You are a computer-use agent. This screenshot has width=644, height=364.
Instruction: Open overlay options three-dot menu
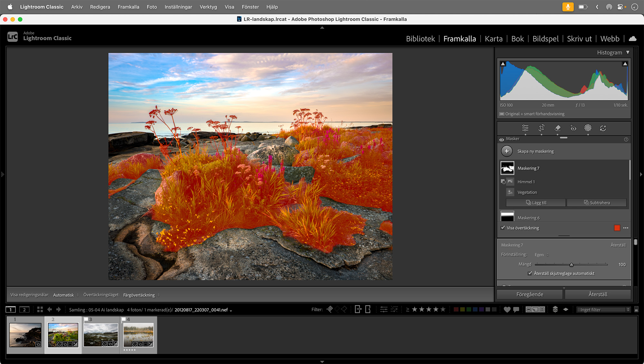[x=626, y=228]
